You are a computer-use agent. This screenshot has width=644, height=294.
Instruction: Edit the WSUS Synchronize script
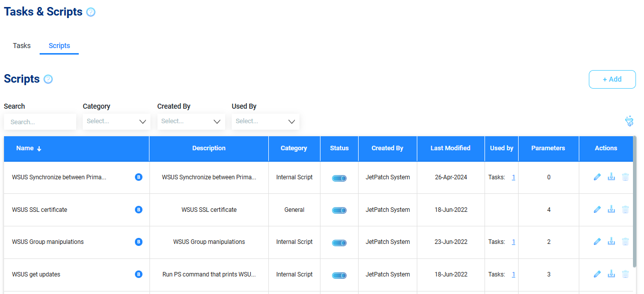(x=597, y=177)
